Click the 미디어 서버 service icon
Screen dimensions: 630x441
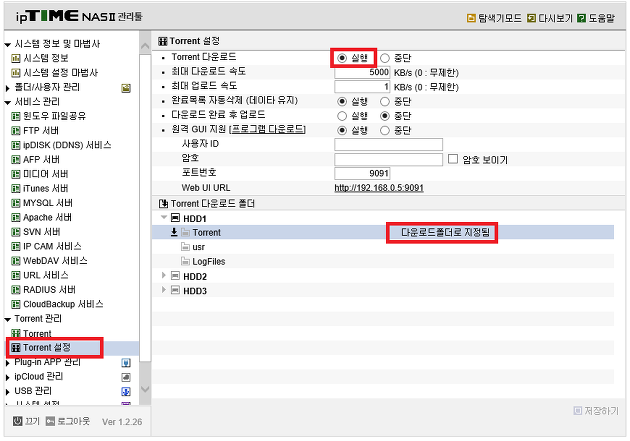pos(16,174)
